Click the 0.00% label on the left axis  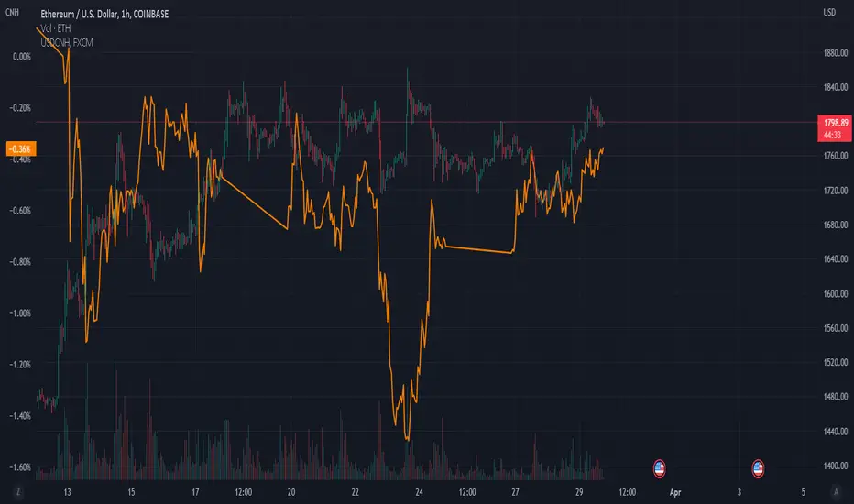(22, 57)
